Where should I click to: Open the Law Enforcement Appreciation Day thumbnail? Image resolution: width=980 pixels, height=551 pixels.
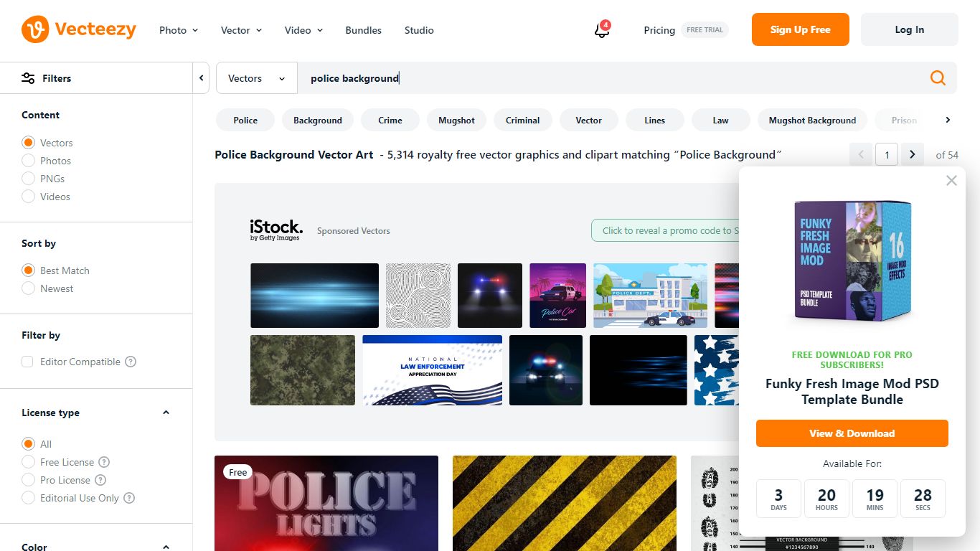432,370
